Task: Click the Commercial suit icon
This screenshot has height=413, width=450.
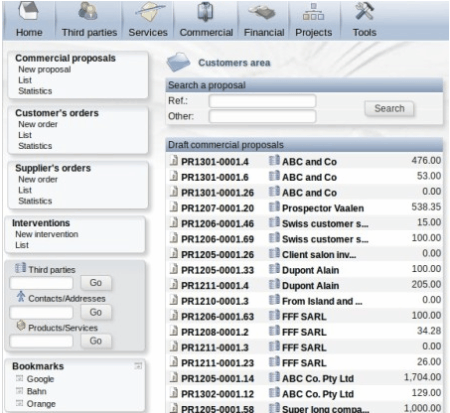Action: pos(205,11)
